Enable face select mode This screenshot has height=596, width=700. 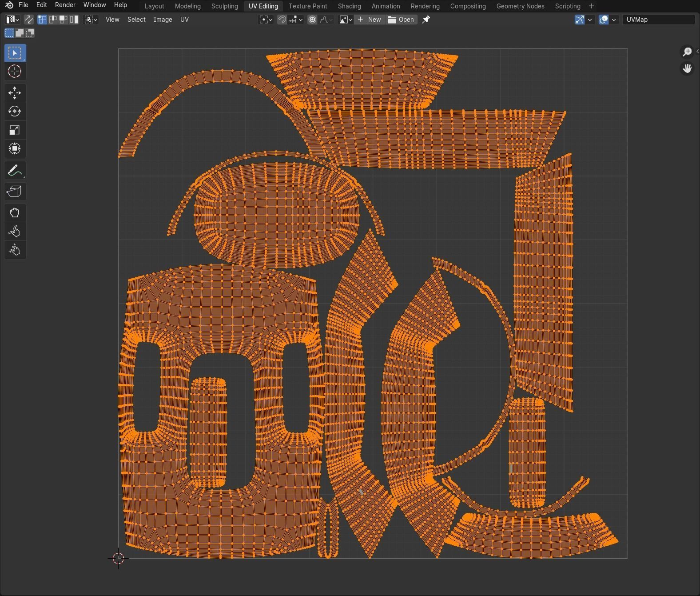click(x=64, y=20)
